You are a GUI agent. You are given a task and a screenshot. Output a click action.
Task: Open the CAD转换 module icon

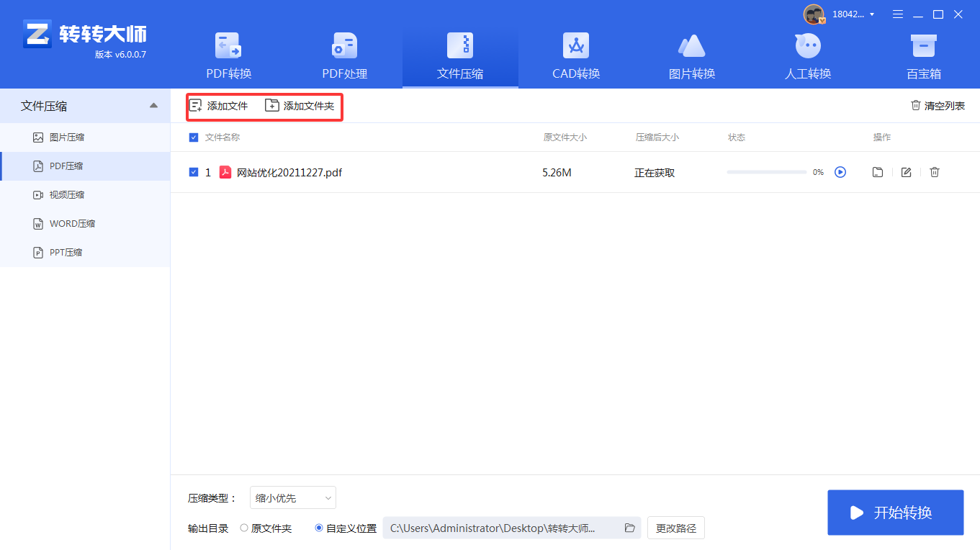[x=576, y=45]
